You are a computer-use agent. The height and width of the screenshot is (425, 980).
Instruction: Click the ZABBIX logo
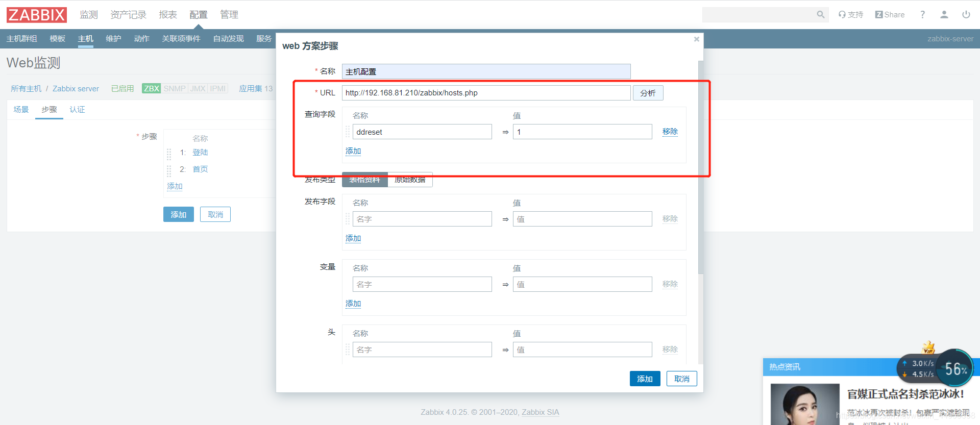[x=37, y=15]
